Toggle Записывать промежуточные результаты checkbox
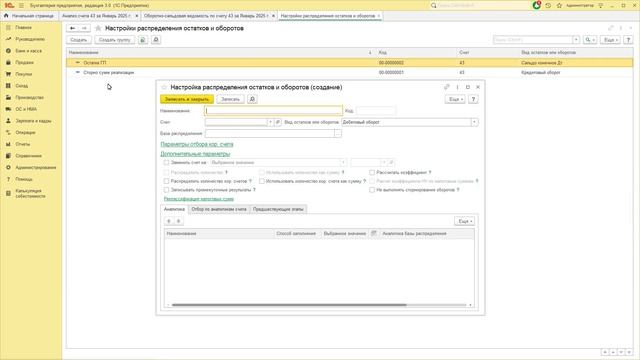Image resolution: width=640 pixels, height=360 pixels. point(166,190)
